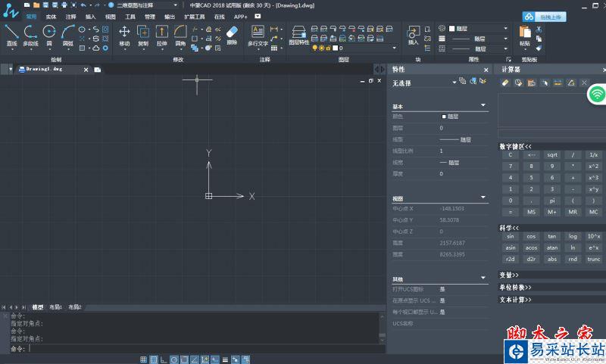Open the layer list dropdown showing 0
The image size is (606, 364).
click(x=394, y=48)
